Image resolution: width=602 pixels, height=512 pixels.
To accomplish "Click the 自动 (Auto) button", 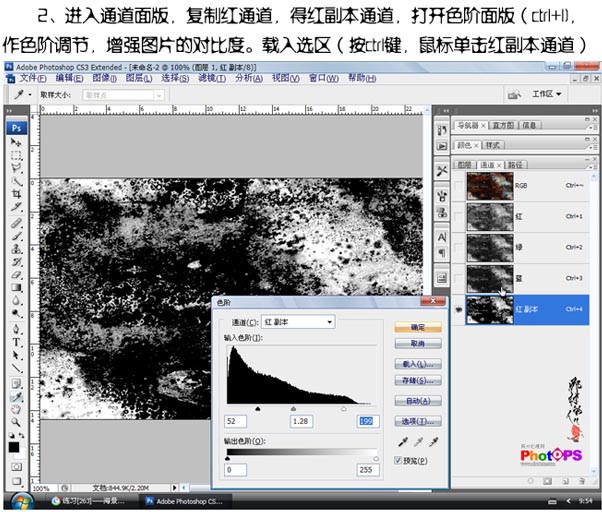I will tap(417, 401).
